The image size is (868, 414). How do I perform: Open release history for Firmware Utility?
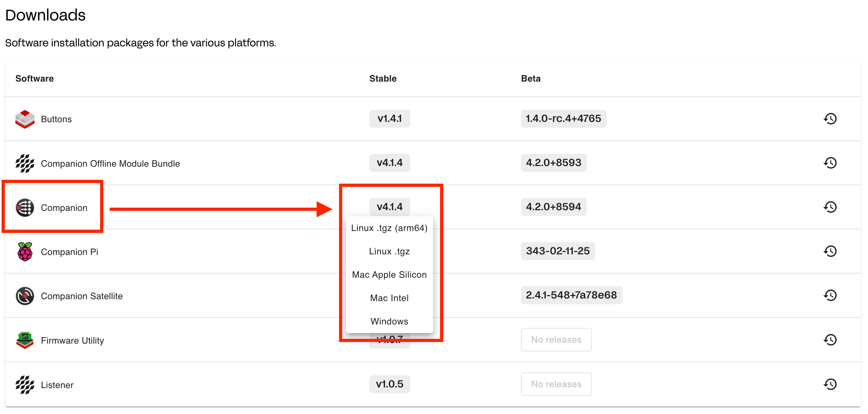pos(830,340)
